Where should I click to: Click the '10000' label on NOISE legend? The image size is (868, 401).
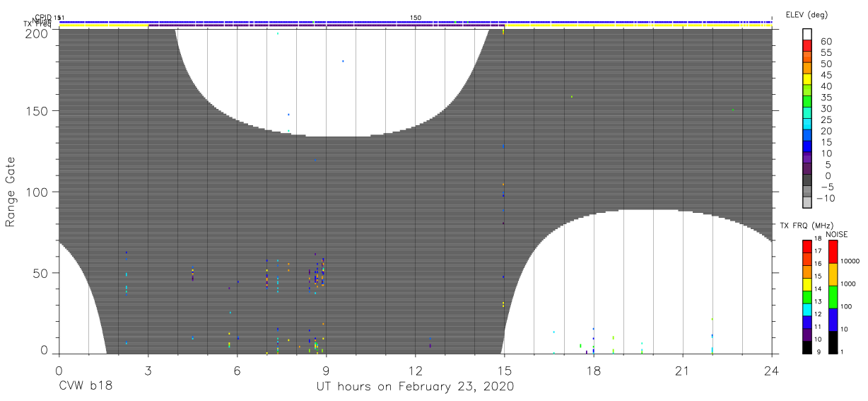[851, 261]
